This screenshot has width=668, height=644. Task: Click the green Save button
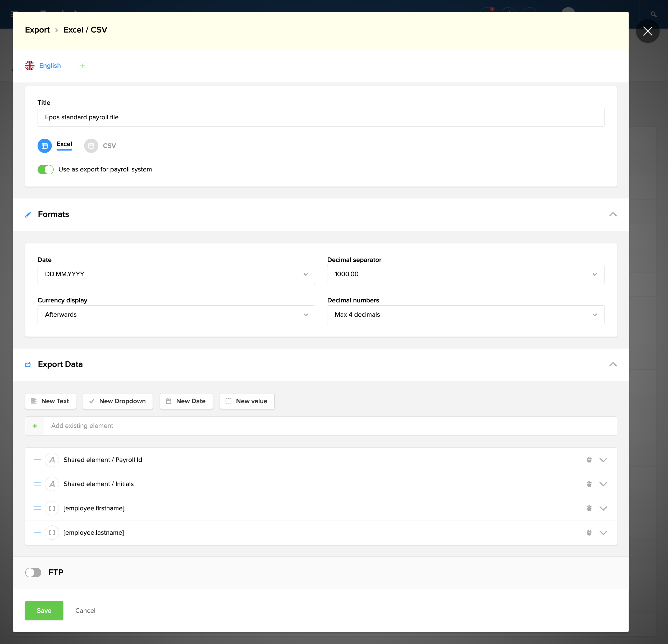pos(44,611)
